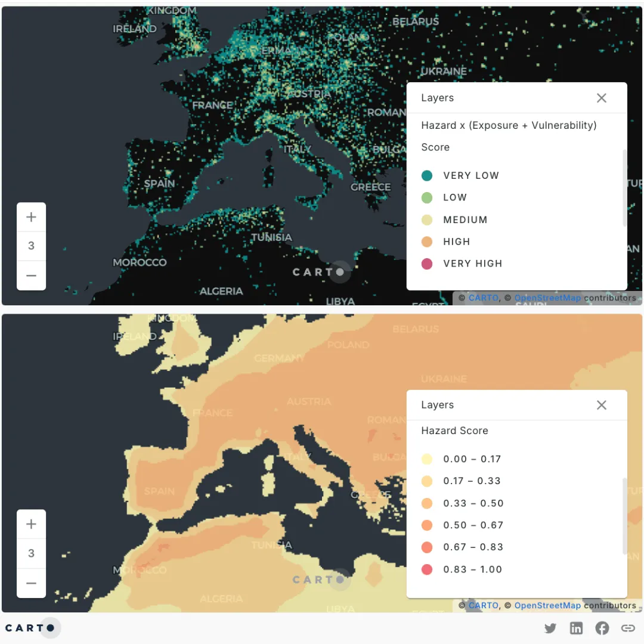
Task: Click the CARTO logo in the footer
Action: tap(31, 628)
